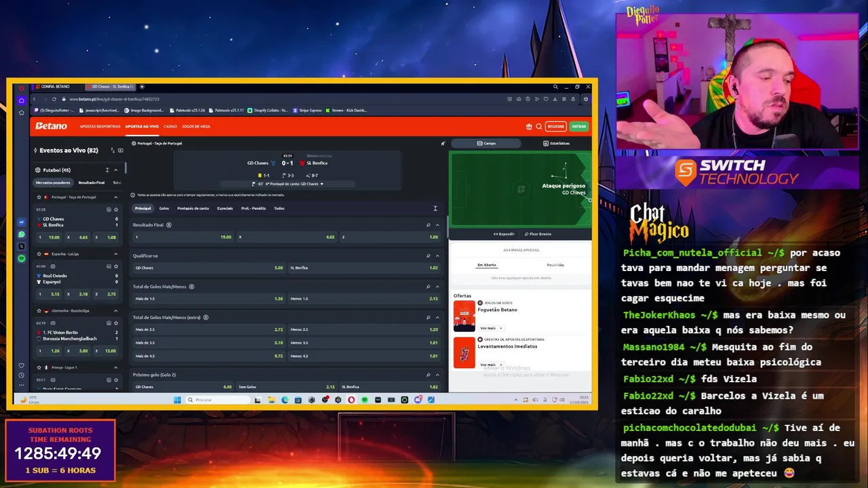Click the Registar button

pyautogui.click(x=556, y=126)
